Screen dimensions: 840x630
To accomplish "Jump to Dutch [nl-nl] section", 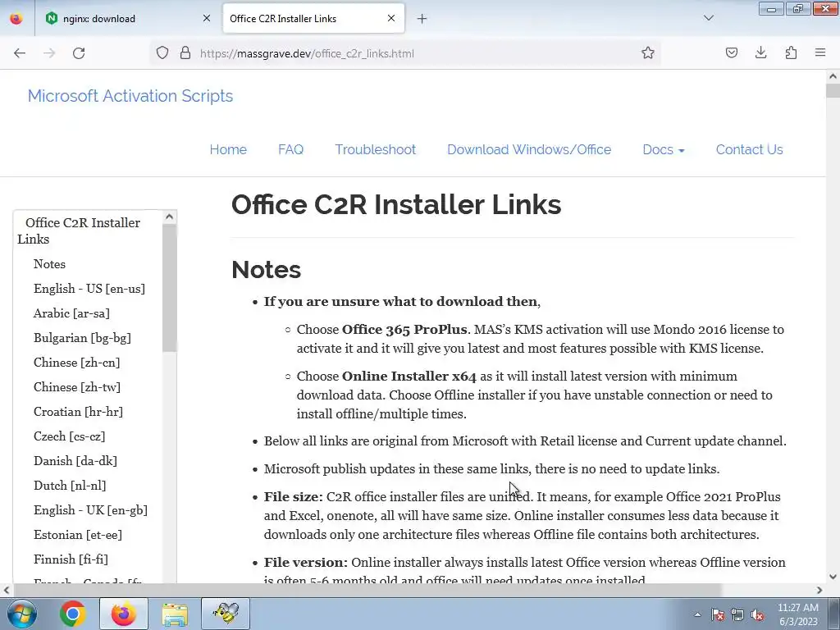I will [x=70, y=486].
